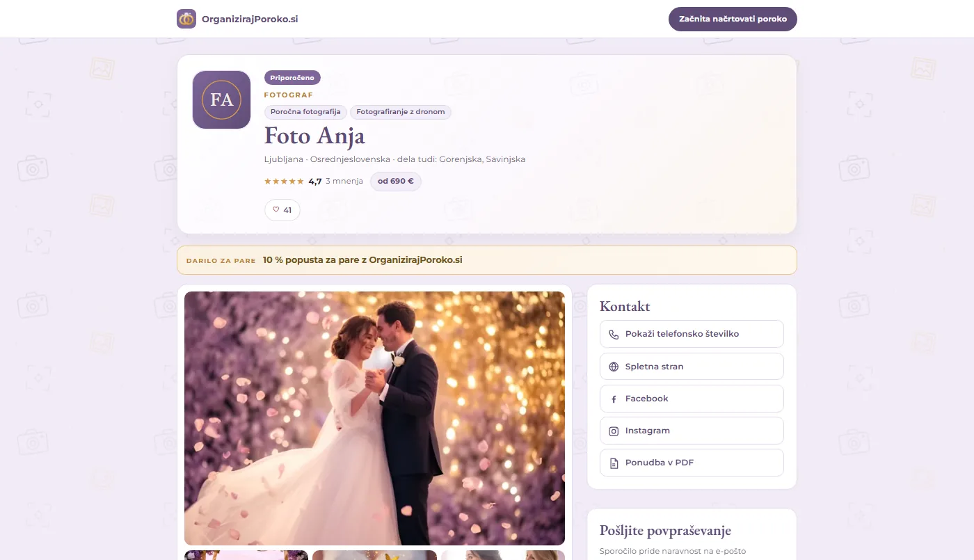Click the OrganizirajPoroko.si rings logo icon
Image resolution: width=974 pixels, height=560 pixels.
click(186, 19)
